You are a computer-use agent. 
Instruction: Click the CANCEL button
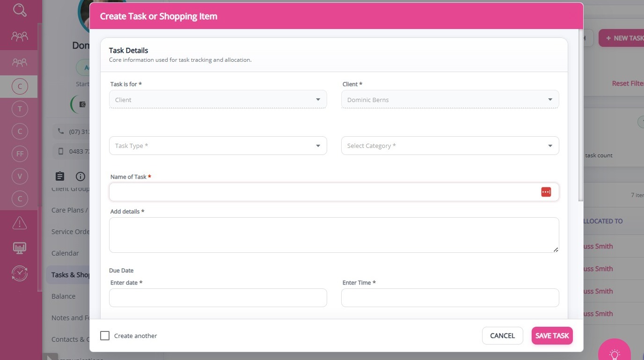[x=503, y=336]
